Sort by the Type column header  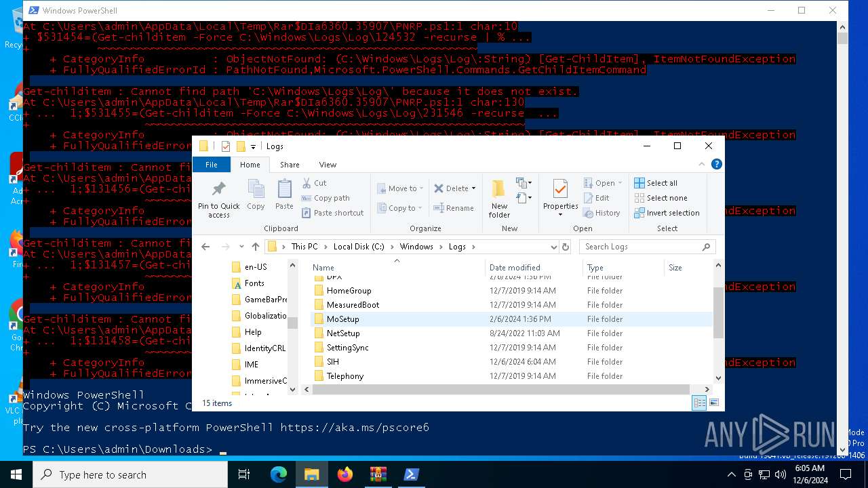623,268
